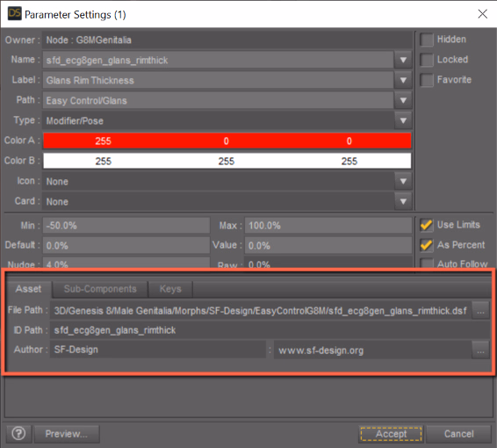Click the Preview... button
The image size is (497, 448).
point(67,434)
